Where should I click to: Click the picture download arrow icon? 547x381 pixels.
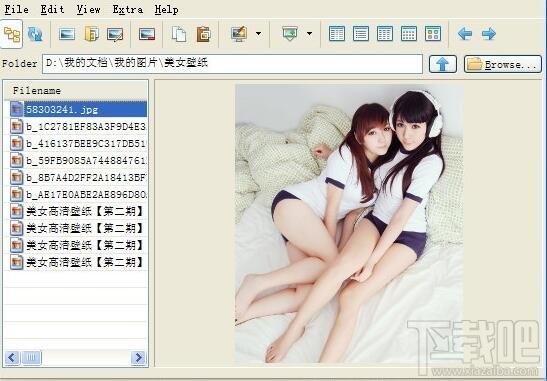tap(290, 33)
